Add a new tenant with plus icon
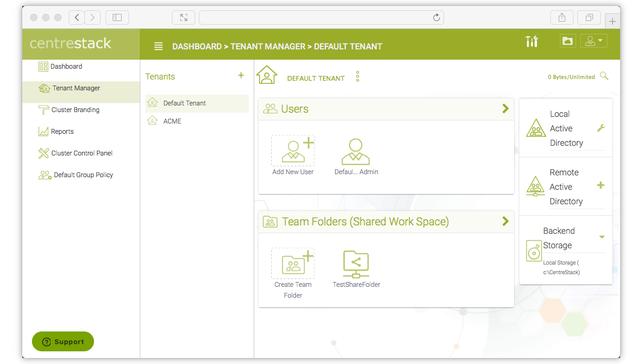 pyautogui.click(x=241, y=76)
